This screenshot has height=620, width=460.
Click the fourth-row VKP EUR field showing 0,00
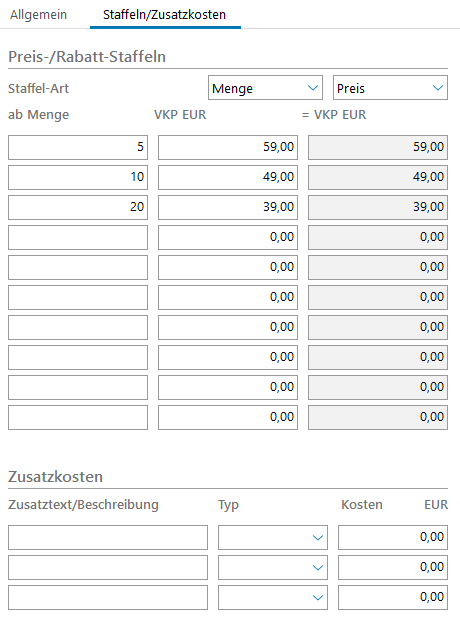click(228, 237)
